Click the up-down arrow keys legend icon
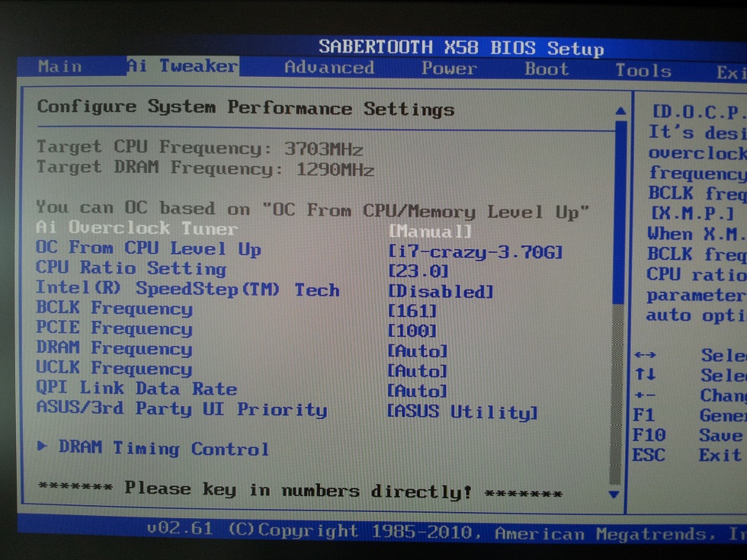The image size is (747, 560). (x=646, y=374)
